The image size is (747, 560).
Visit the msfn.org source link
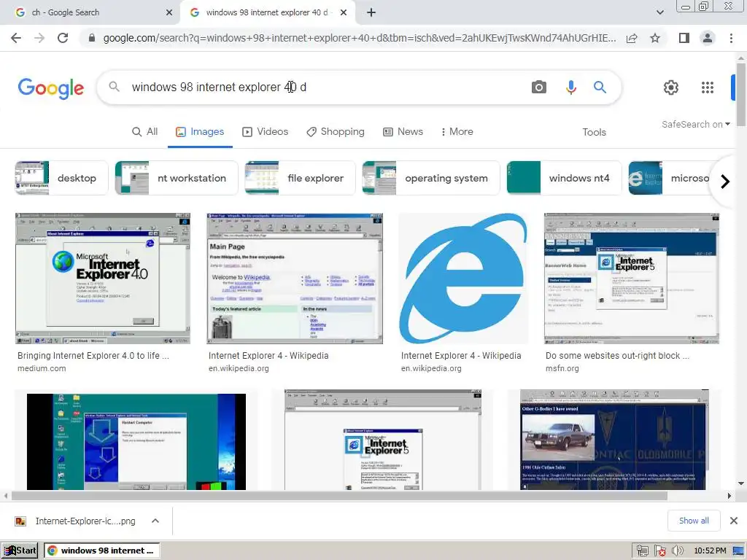562,368
